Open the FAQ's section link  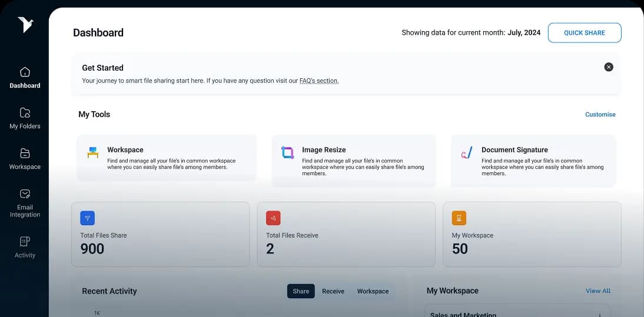[318, 81]
